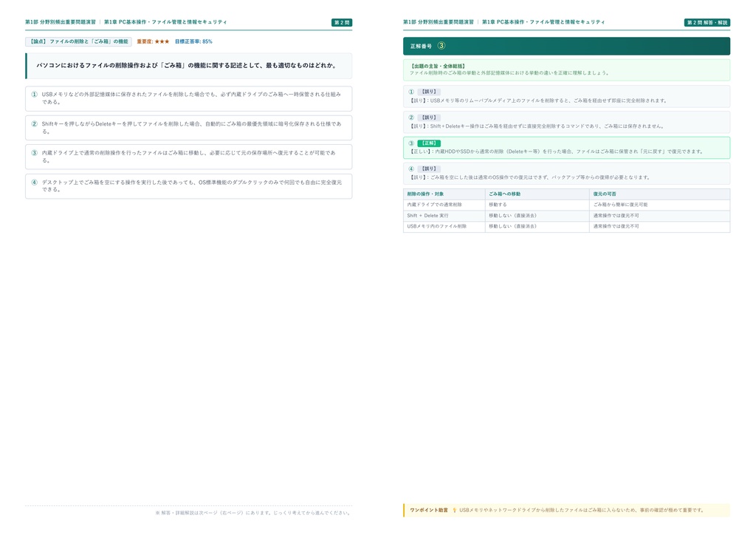Click the 正解番号 label in the green banner
Screen dimensions: 756x535
(x=421, y=47)
